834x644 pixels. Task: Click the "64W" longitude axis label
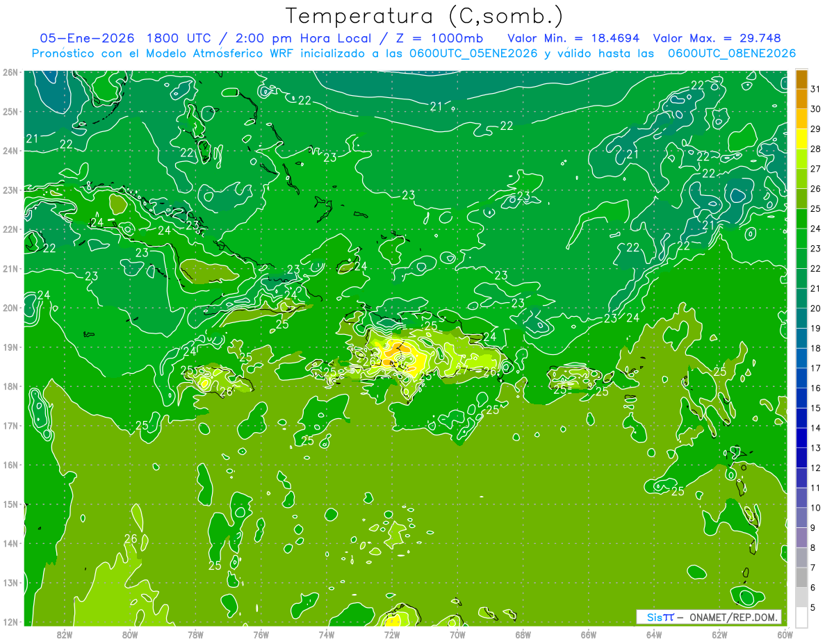point(654,634)
